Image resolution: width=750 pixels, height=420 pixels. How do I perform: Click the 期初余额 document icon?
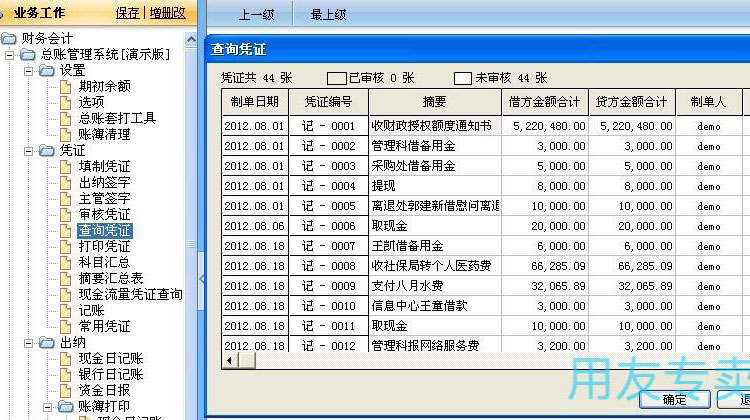[66, 87]
